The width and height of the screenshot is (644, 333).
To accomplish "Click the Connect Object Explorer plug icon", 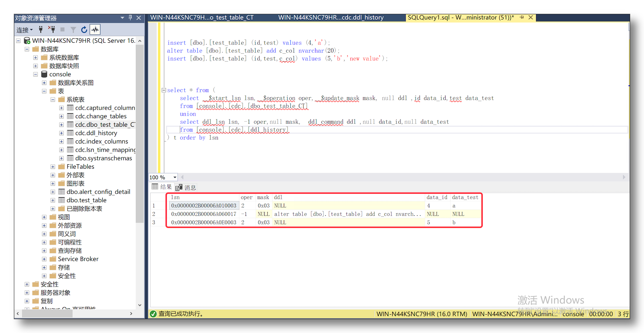I will click(x=41, y=30).
